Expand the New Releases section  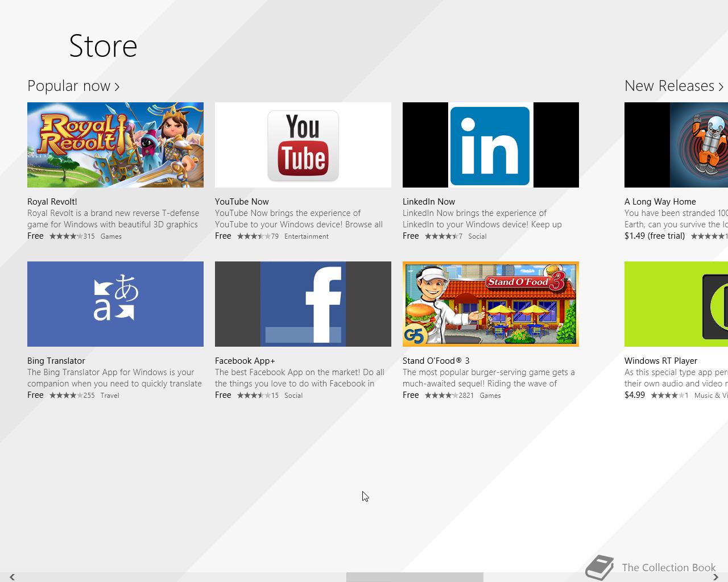tap(674, 86)
